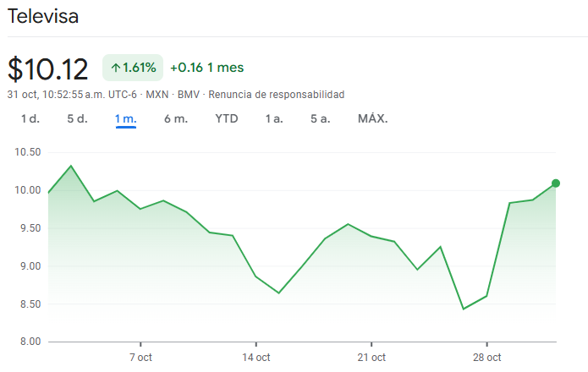588x372 pixels.
Task: Open the Renuncia de responsabilidad link
Action: click(x=277, y=95)
